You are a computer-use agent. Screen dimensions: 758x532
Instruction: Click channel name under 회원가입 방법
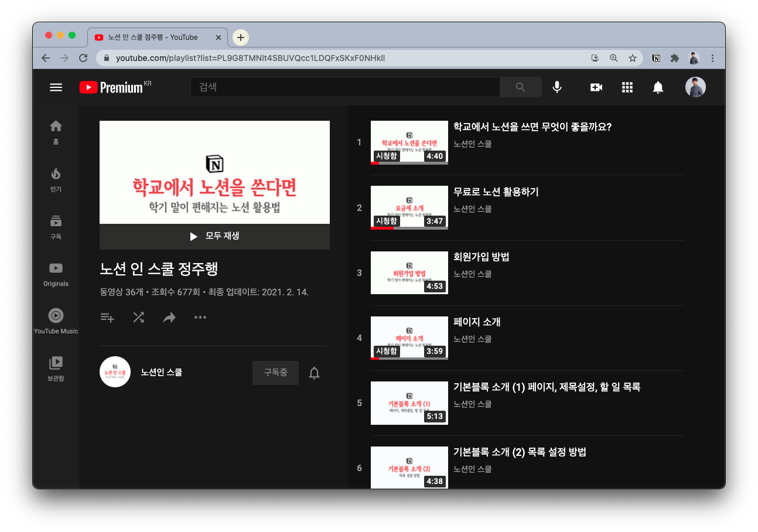pos(473,274)
